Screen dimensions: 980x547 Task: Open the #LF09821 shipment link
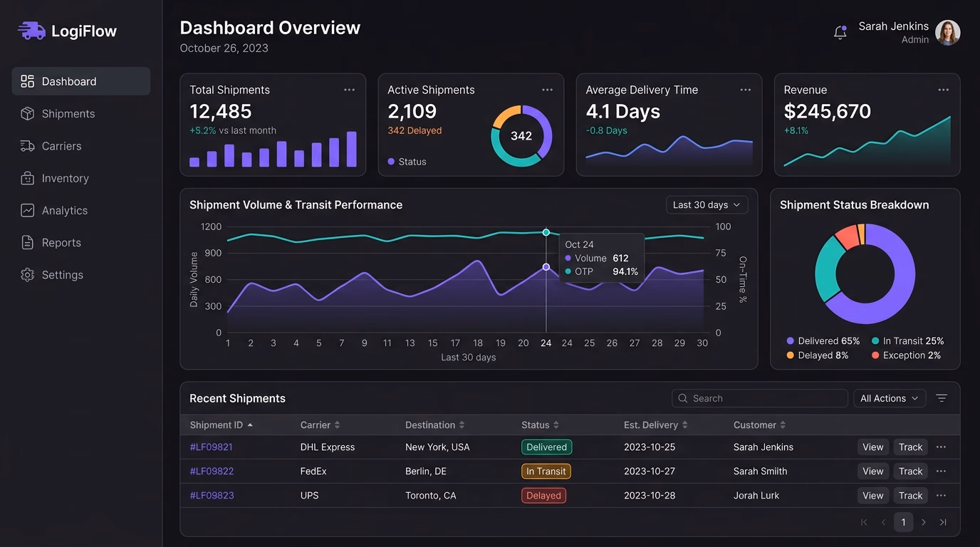(x=211, y=447)
